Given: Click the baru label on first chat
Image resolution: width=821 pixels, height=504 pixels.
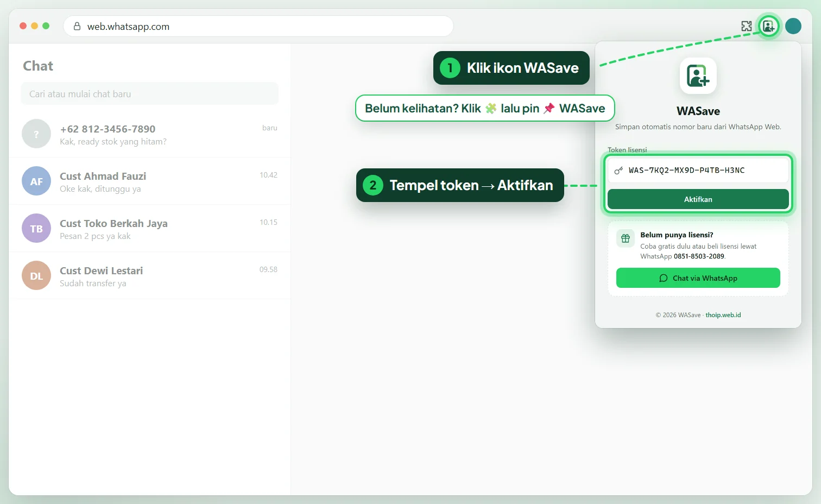Looking at the screenshot, I should pos(270,128).
